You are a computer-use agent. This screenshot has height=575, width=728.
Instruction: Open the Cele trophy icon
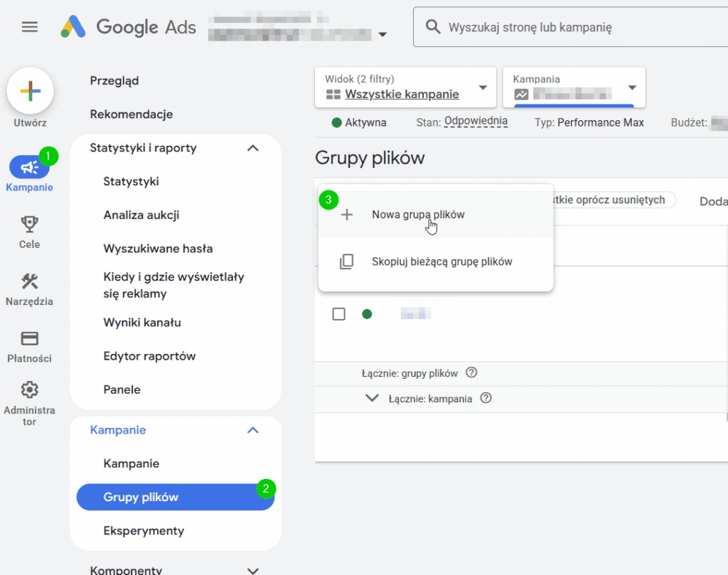tap(29, 225)
